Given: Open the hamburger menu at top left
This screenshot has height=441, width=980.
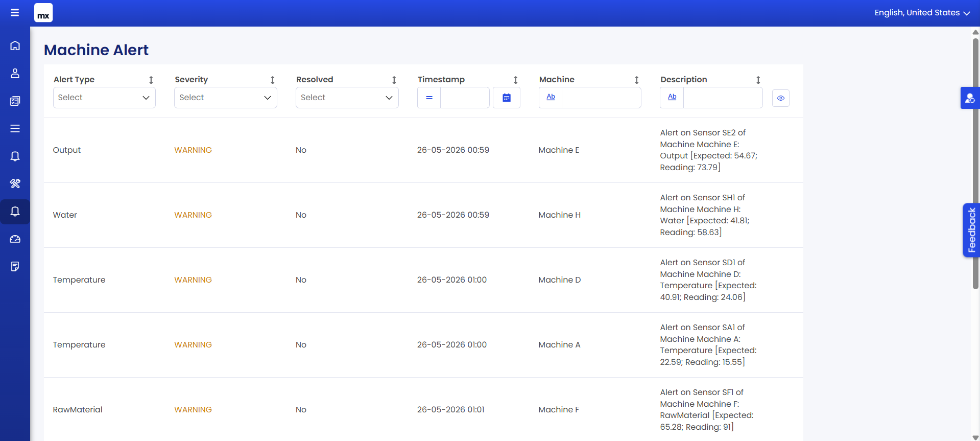Looking at the screenshot, I should pyautogui.click(x=15, y=13).
